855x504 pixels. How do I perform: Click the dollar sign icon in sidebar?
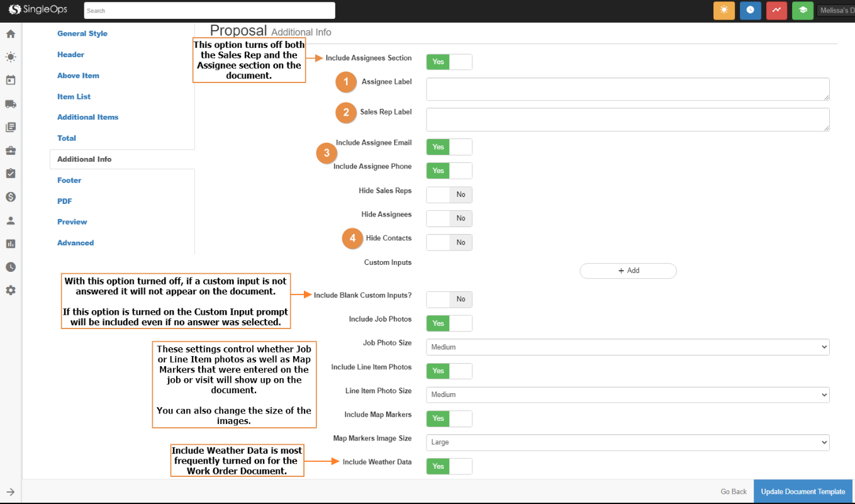[x=11, y=197]
